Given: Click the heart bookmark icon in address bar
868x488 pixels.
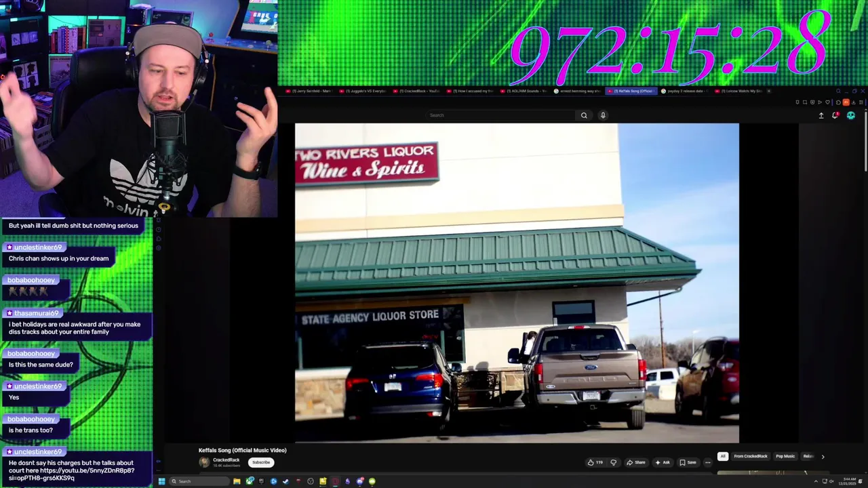Looking at the screenshot, I should (827, 102).
